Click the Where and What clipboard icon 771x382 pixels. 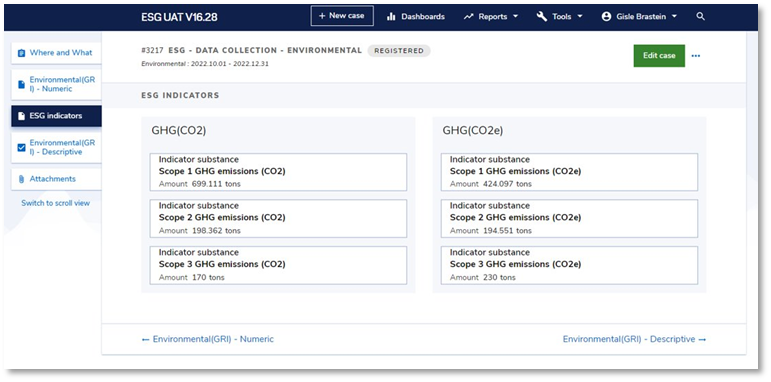(x=21, y=53)
